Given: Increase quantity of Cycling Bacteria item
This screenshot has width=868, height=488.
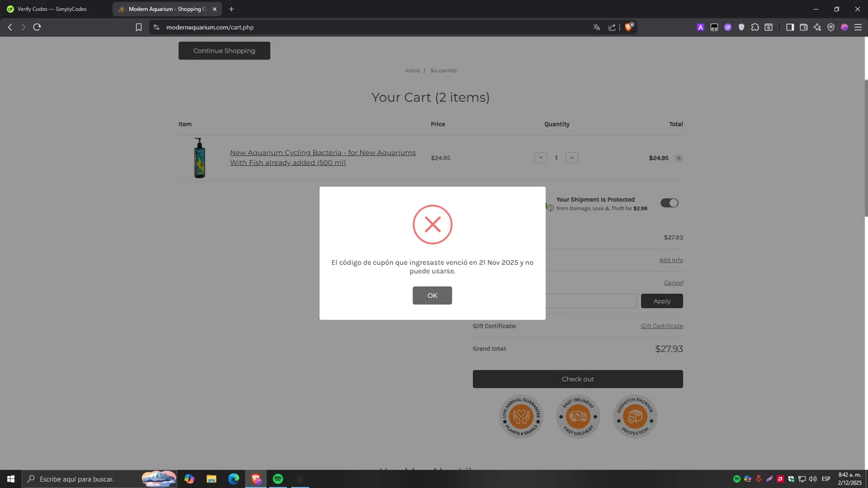Looking at the screenshot, I should pyautogui.click(x=572, y=158).
